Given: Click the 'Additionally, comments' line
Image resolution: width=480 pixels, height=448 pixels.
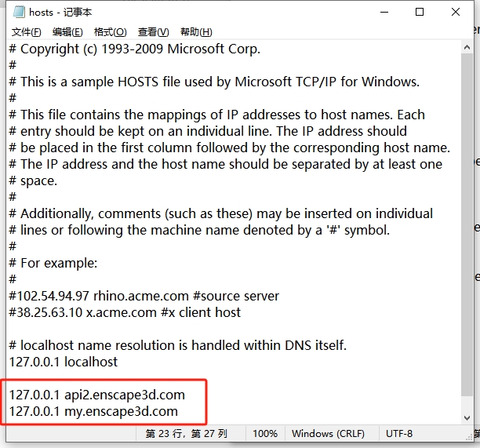Looking at the screenshot, I should tap(221, 213).
